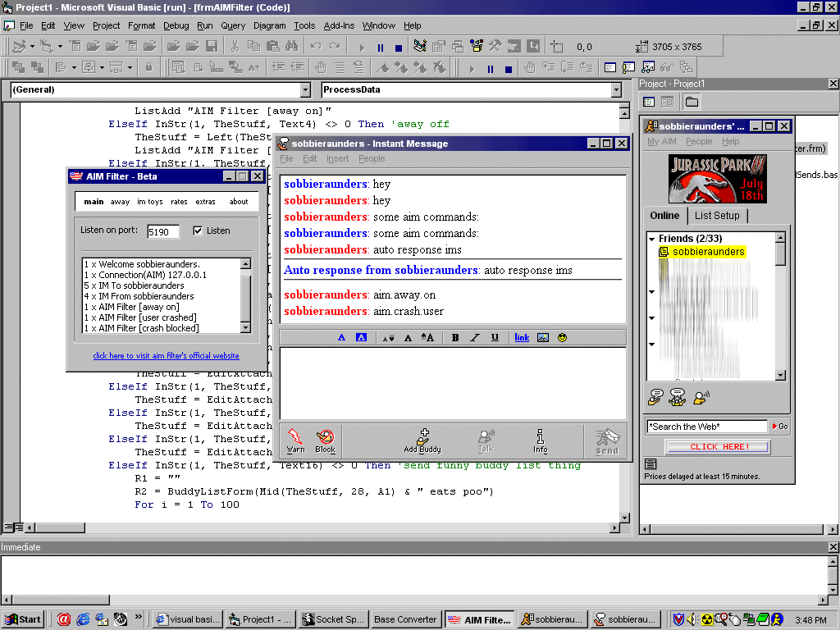Open the Center controls dropdown arrow
Screen dimensions: 840x630
[x=102, y=67]
